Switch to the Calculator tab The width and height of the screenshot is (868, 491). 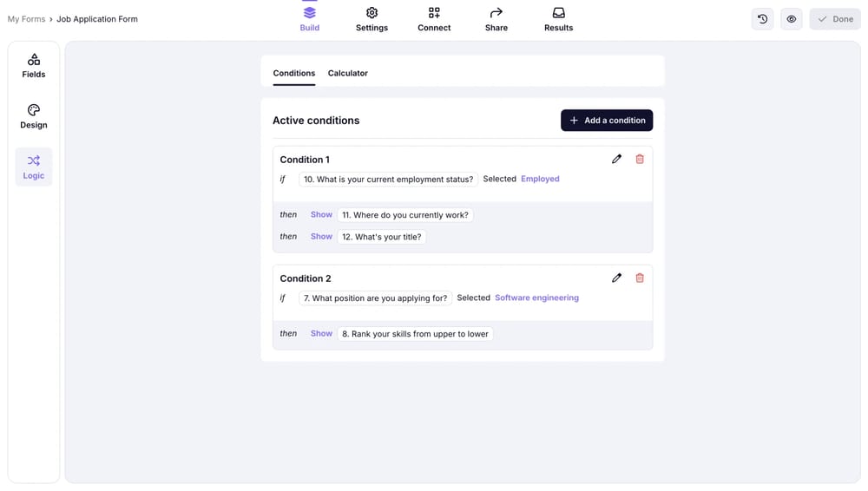pos(348,74)
